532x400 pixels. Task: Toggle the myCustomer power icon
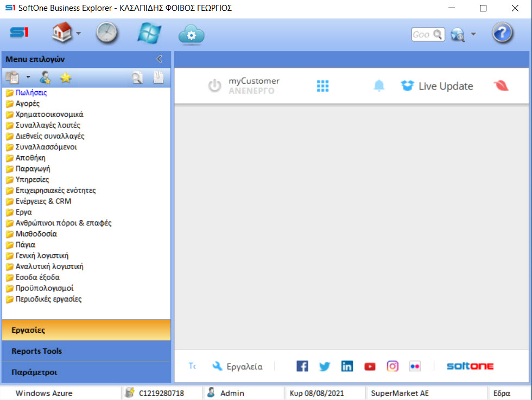point(214,86)
